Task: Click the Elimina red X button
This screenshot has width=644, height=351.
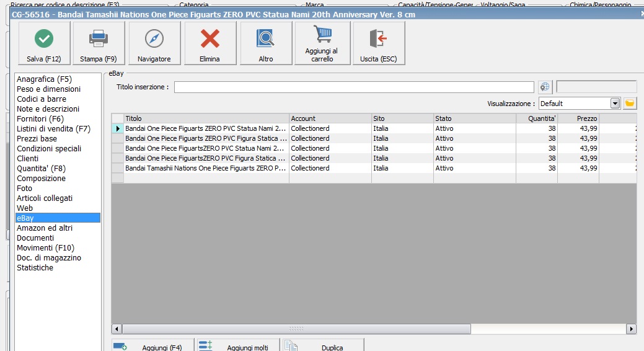Action: point(210,43)
